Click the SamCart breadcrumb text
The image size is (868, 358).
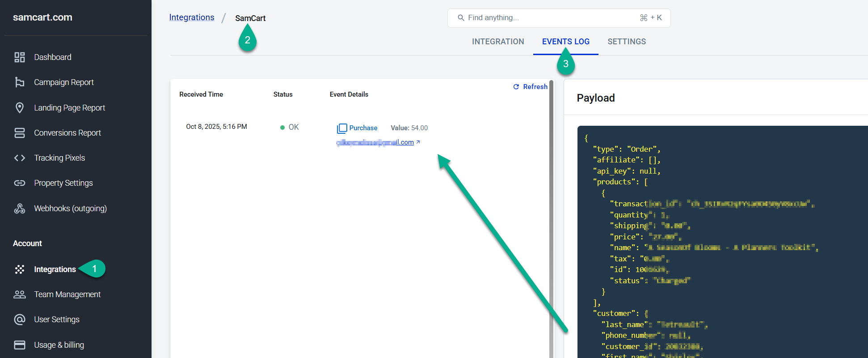[250, 18]
